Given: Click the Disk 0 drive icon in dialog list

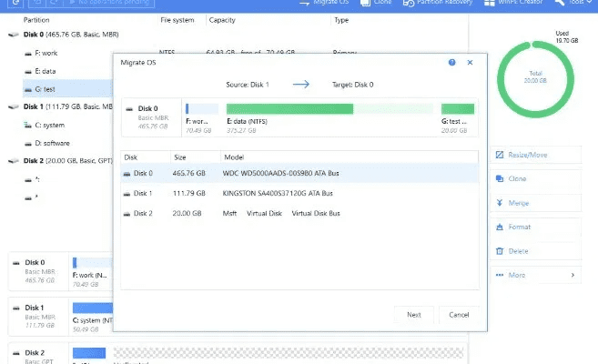Looking at the screenshot, I should click(127, 173).
